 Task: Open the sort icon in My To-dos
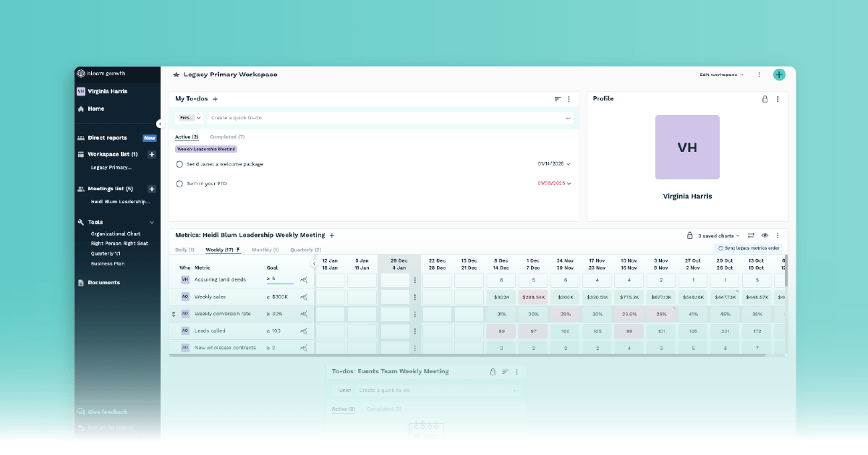click(558, 99)
